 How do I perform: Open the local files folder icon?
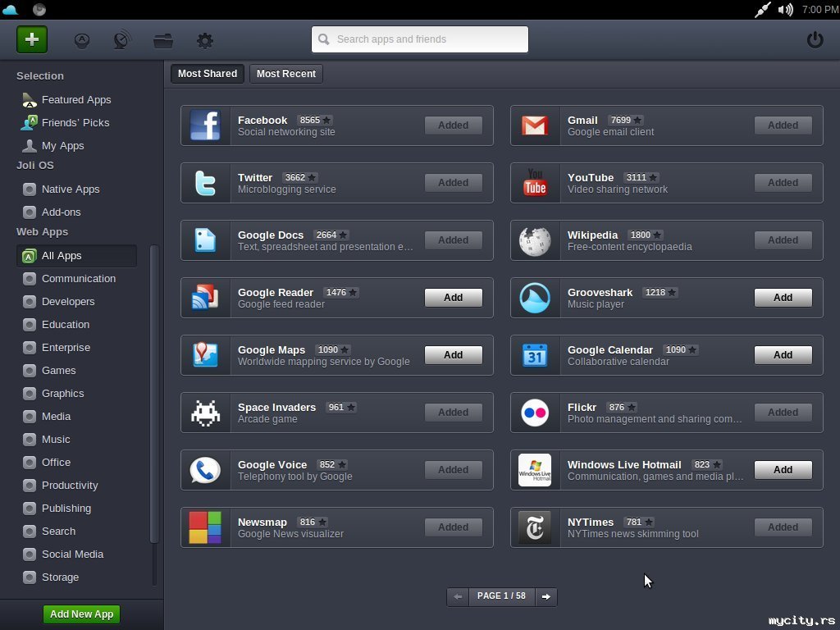tap(163, 41)
